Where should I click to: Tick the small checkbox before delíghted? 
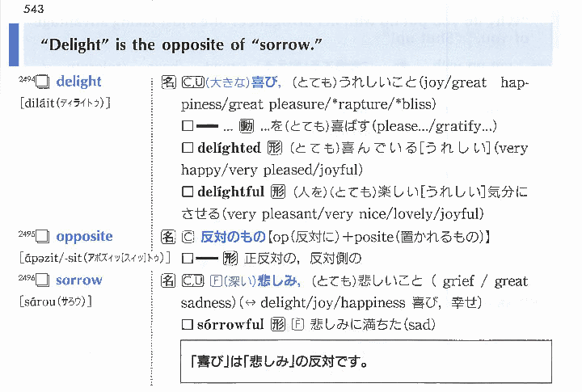188,148
